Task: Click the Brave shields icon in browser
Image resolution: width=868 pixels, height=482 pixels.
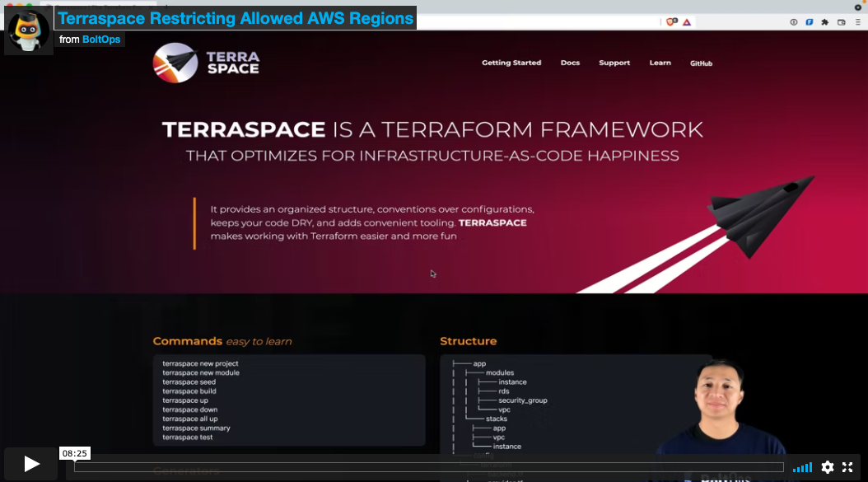Action: point(671,22)
